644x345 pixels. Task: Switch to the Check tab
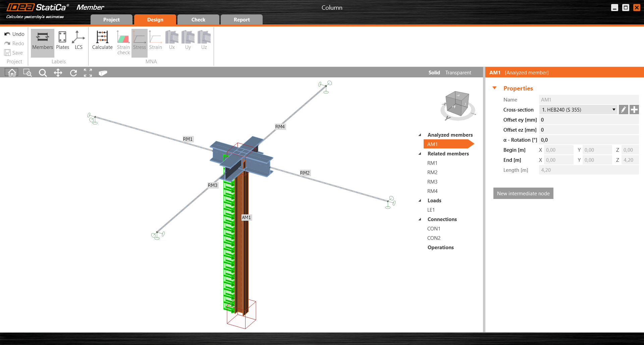(x=198, y=20)
